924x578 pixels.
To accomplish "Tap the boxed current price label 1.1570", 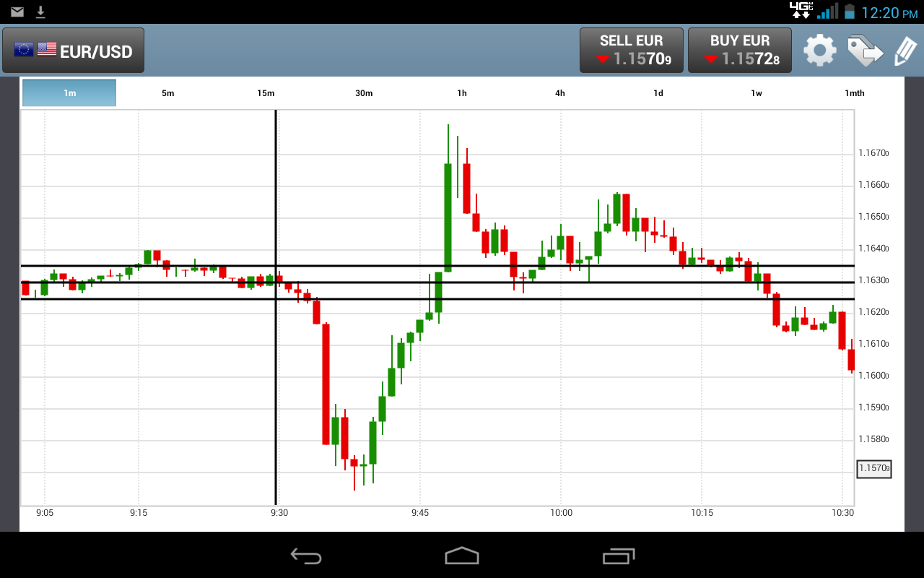I will [874, 468].
